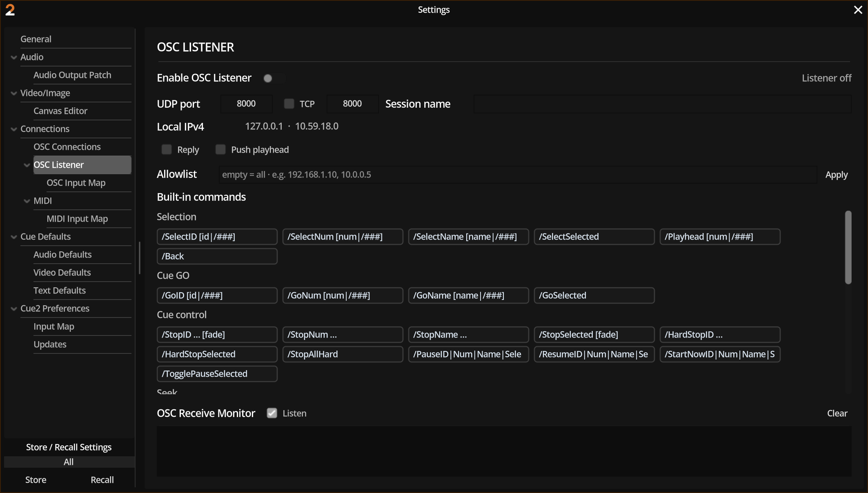Viewport: 868px width, 493px height.
Task: Enable the TCP checkbox
Action: pos(289,104)
